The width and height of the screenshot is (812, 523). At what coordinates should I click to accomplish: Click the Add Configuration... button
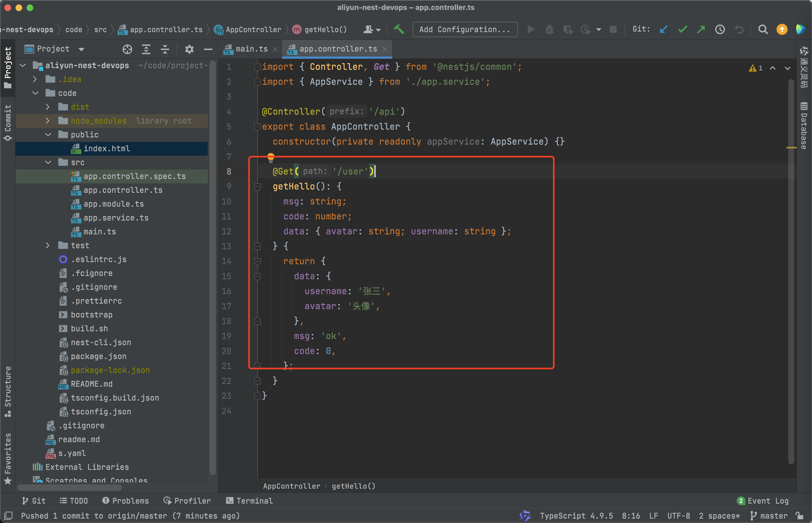pos(465,30)
